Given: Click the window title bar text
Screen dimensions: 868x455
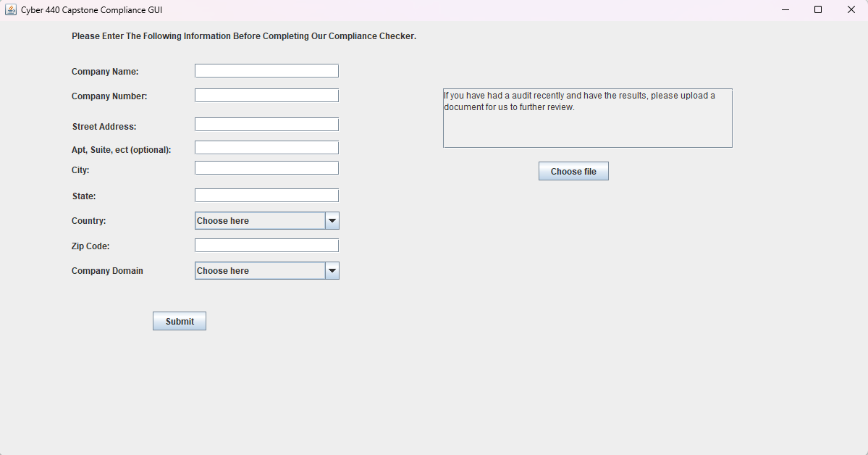Looking at the screenshot, I should pyautogui.click(x=91, y=10).
